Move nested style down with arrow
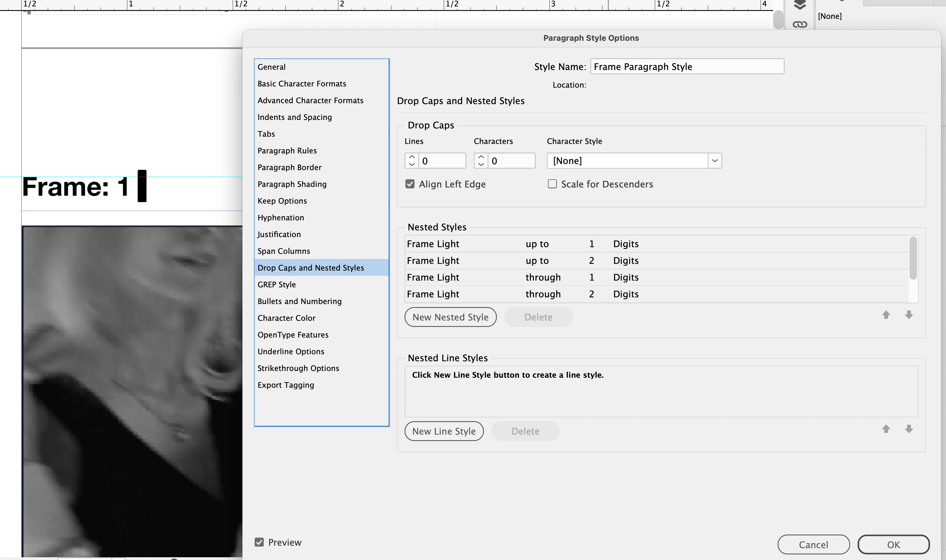Image resolution: width=946 pixels, height=560 pixels. coord(909,315)
